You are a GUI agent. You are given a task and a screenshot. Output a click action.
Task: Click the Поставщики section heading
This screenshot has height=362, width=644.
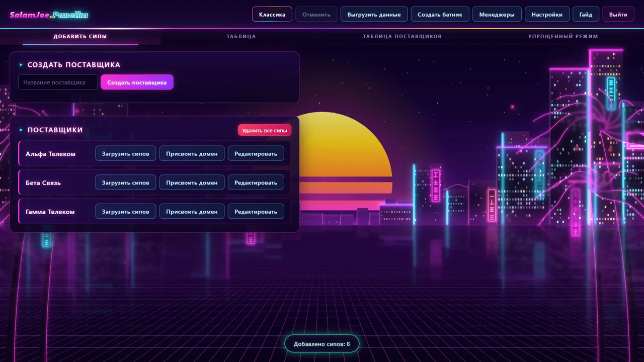pyautogui.click(x=55, y=130)
